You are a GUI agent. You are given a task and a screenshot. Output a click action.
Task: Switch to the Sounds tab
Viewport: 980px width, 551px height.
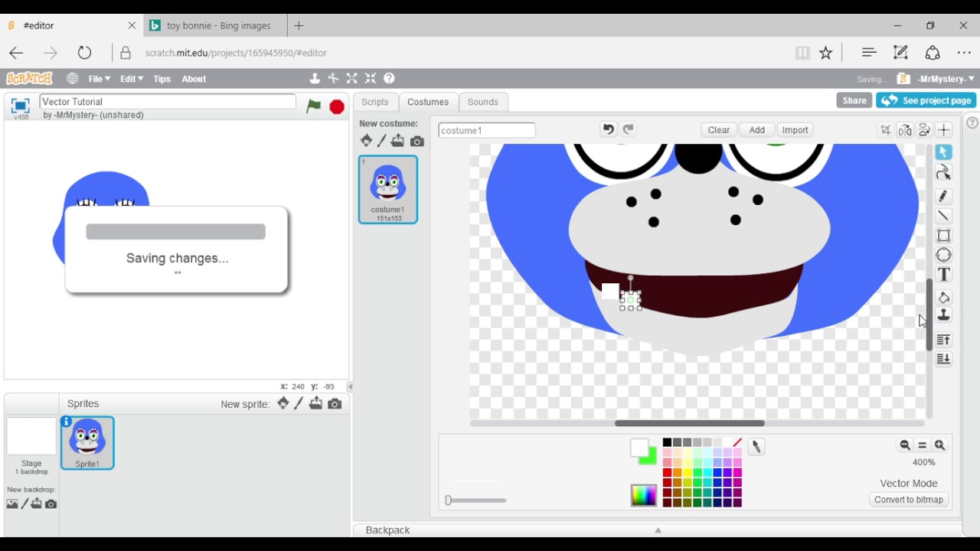point(482,102)
